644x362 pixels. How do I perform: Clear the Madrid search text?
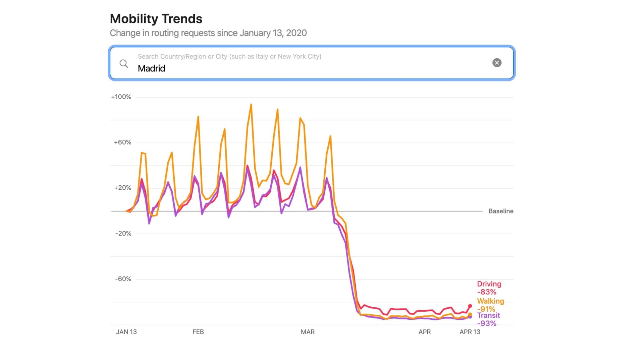coord(497,63)
